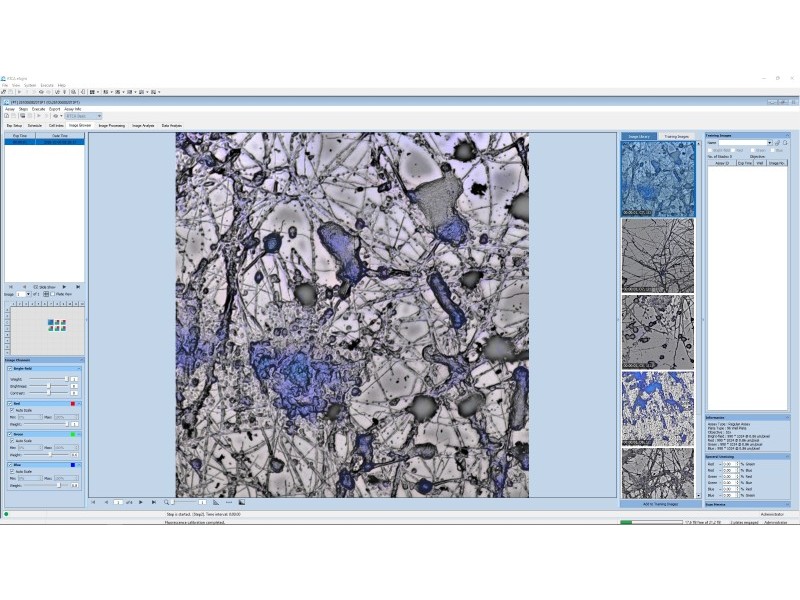Open the Assay Info menu
The image size is (800, 600).
73,109
